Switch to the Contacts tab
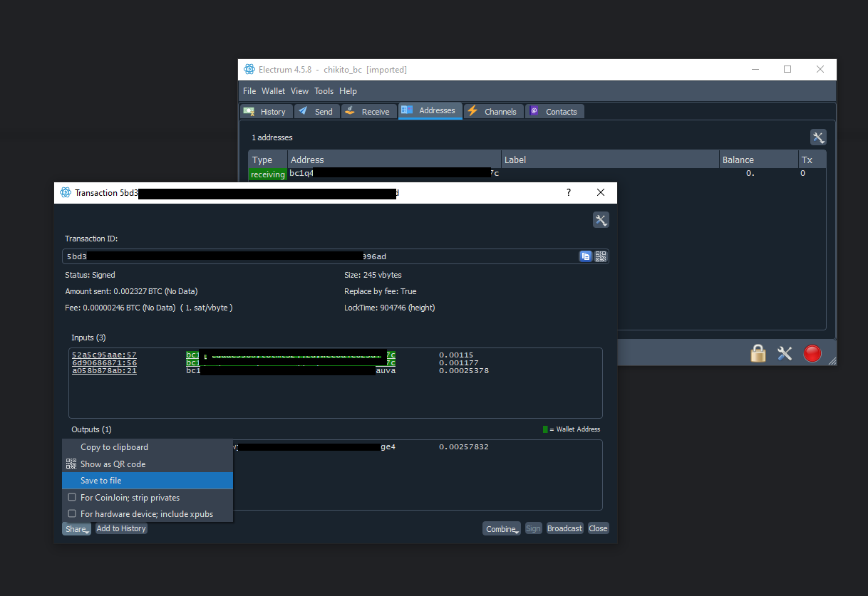This screenshot has width=868, height=596. tap(554, 112)
